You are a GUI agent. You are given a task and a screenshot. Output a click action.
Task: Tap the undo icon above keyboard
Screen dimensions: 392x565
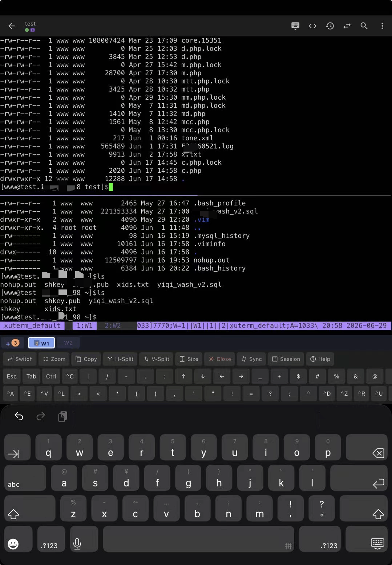(x=19, y=416)
